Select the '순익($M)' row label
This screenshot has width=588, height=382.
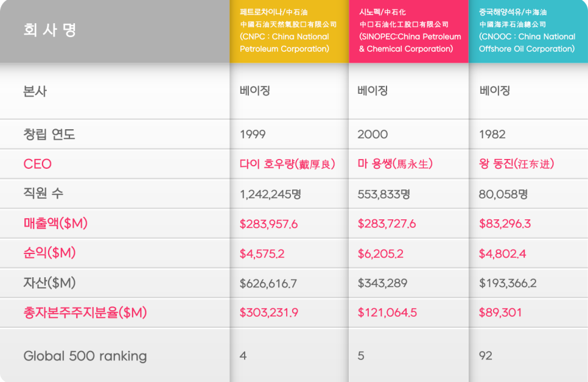point(49,253)
